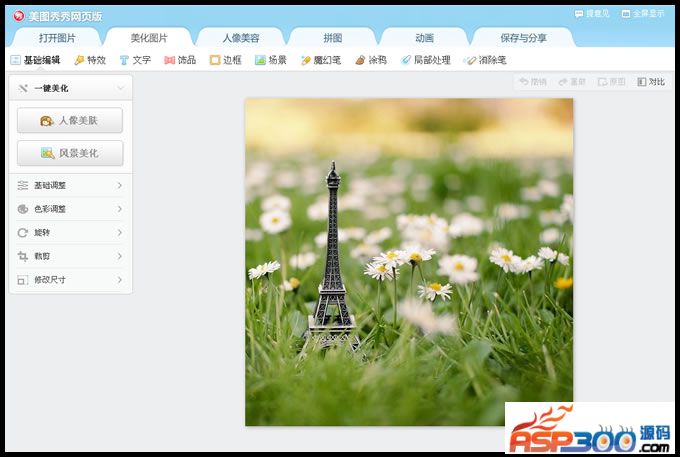Viewport: 680px width, 457px height.
Task: Click the 风景美化 button
Action: pyautogui.click(x=70, y=153)
